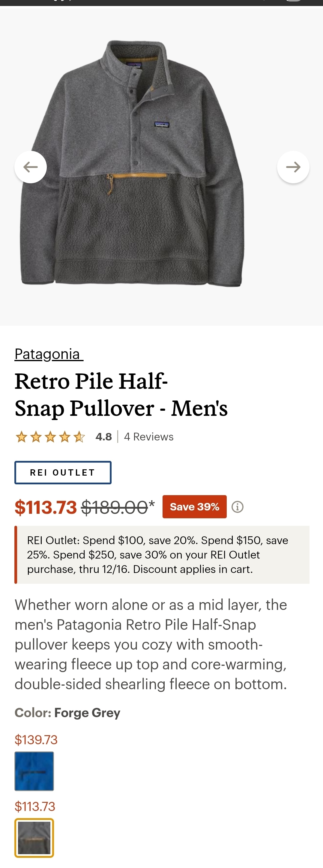The width and height of the screenshot is (323, 868).
Task: Select the blue color swatch
Action: tap(34, 771)
